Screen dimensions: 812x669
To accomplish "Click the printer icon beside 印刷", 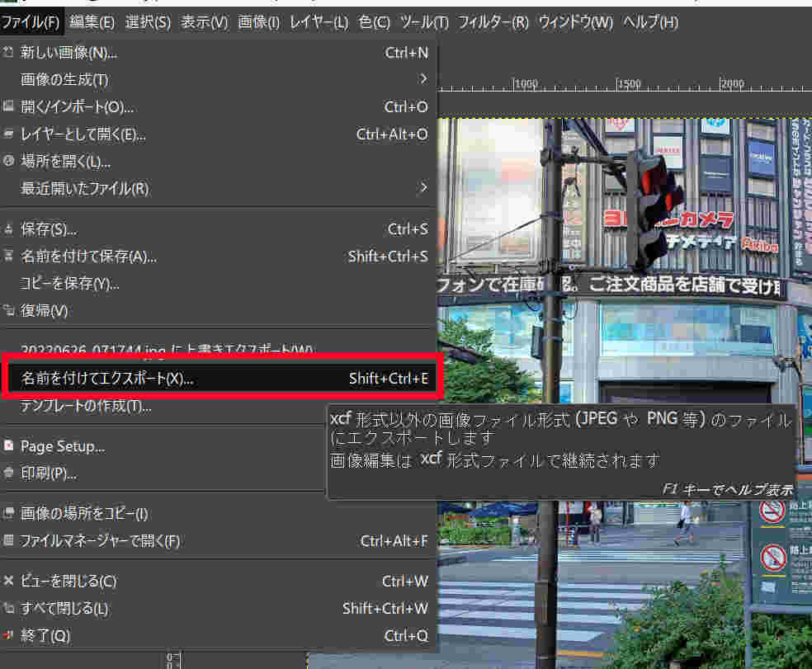I will [8, 473].
